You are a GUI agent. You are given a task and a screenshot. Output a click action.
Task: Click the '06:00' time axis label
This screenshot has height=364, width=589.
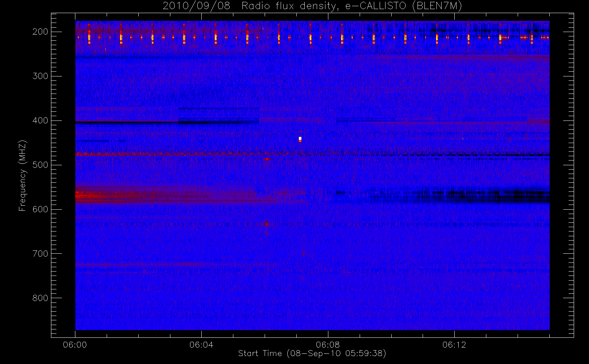(75, 345)
